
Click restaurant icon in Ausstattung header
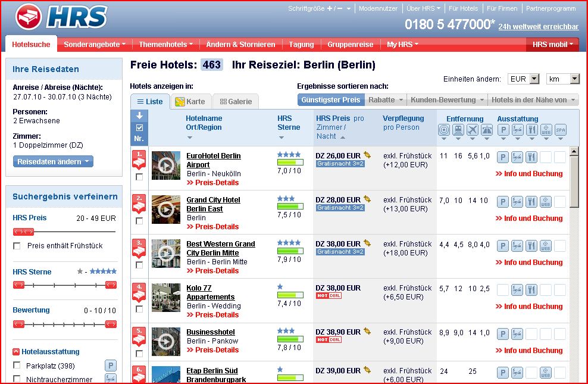point(531,130)
